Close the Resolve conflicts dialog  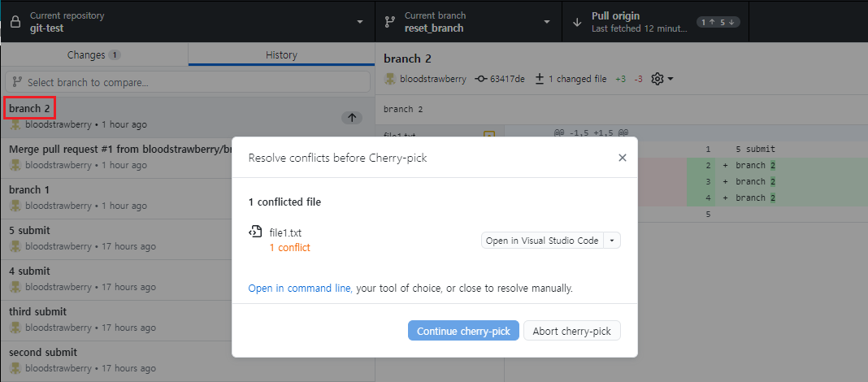tap(623, 158)
